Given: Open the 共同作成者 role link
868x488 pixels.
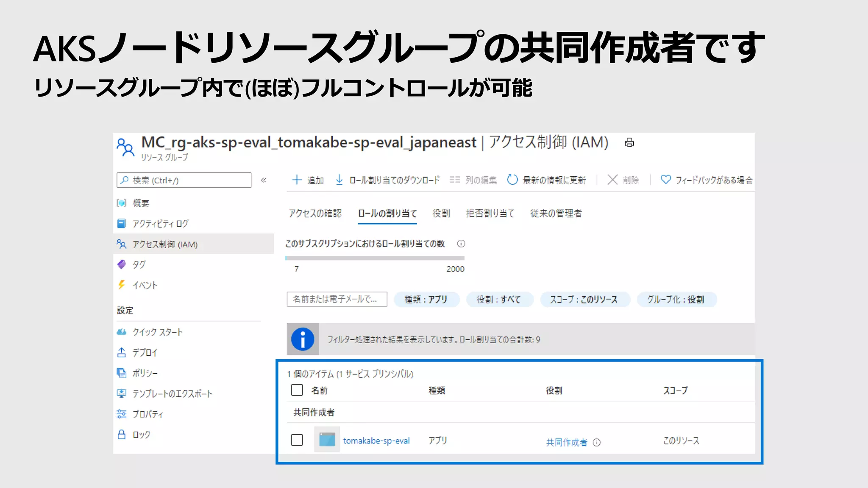Looking at the screenshot, I should point(567,443).
